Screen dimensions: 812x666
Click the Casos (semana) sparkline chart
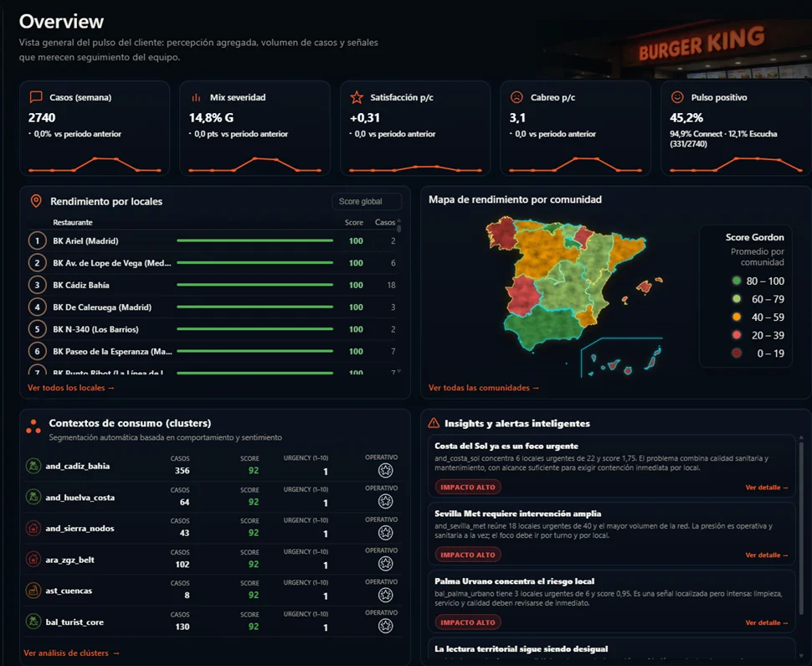[95, 164]
